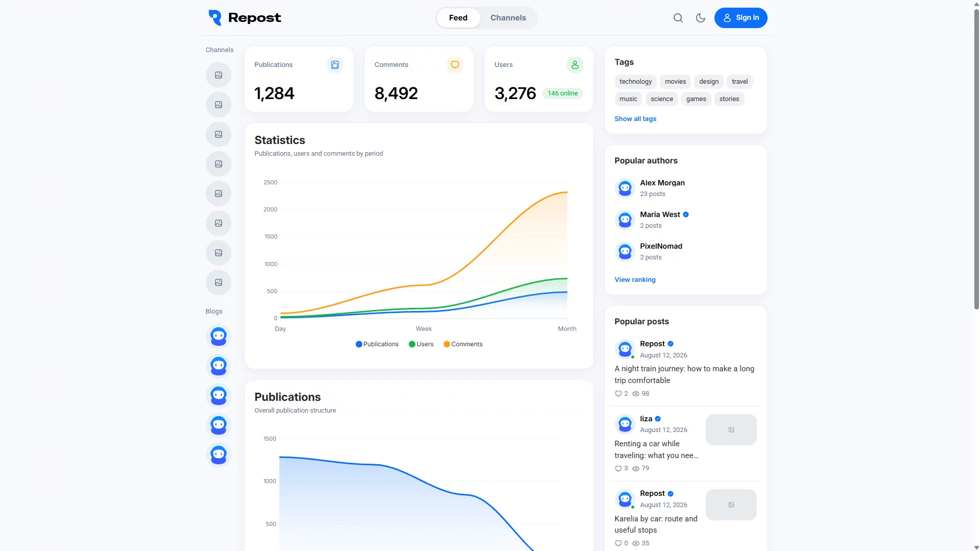
Task: Open the night train journey post
Action: pos(684,375)
